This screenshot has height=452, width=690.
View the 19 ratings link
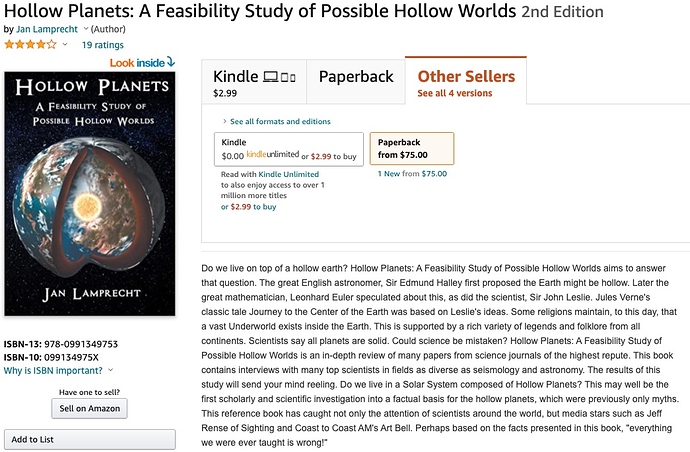101,45
